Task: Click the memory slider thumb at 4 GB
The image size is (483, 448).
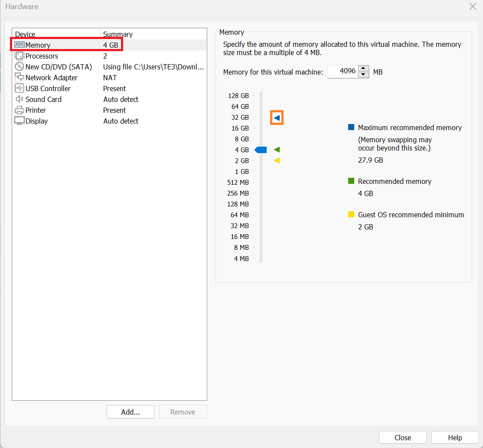Action: pos(261,150)
